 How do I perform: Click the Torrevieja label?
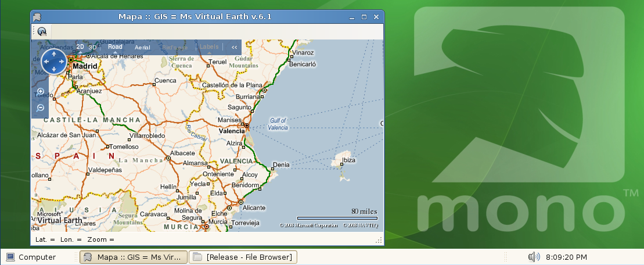245,223
